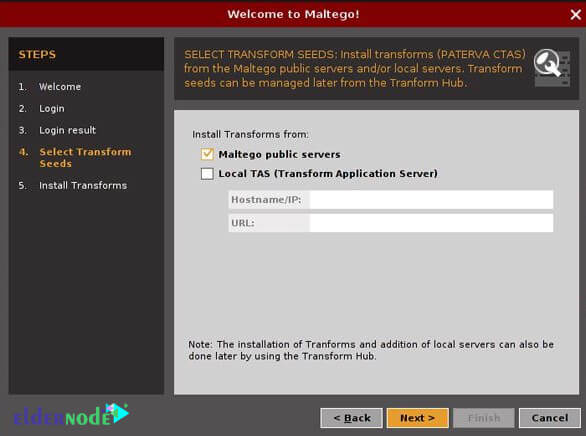Click the Local TAS label text
Image resolution: width=586 pixels, height=436 pixels.
click(x=328, y=174)
